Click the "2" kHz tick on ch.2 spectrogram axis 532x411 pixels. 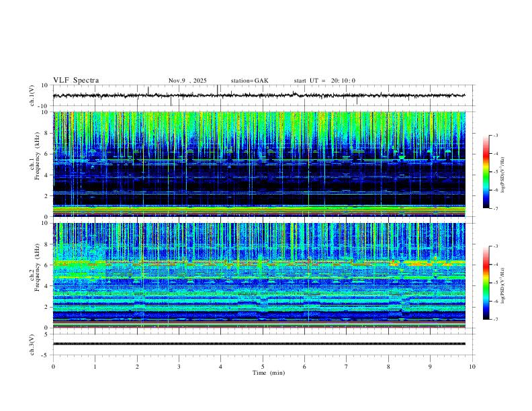pyautogui.click(x=46, y=307)
